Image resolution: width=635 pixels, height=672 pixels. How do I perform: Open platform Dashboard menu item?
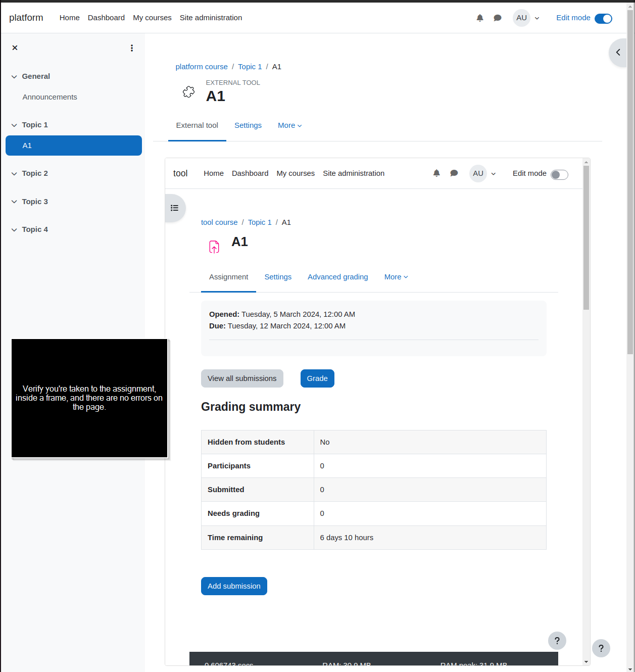pyautogui.click(x=106, y=18)
